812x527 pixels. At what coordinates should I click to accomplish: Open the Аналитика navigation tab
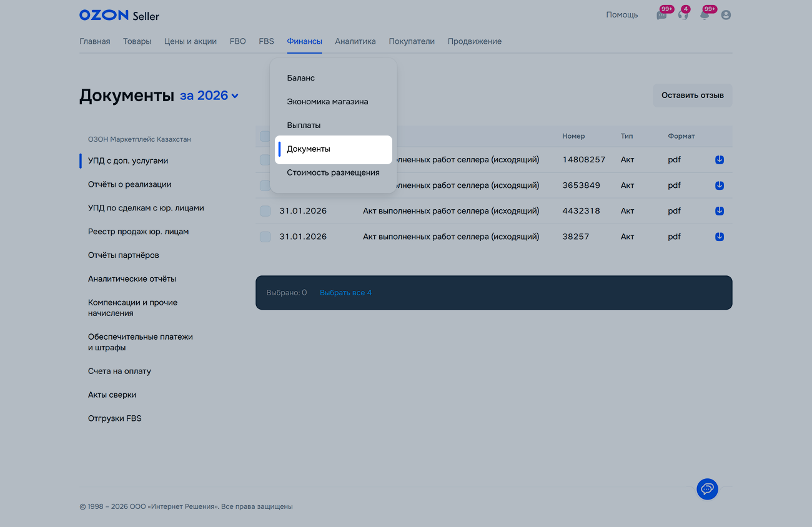pos(355,41)
